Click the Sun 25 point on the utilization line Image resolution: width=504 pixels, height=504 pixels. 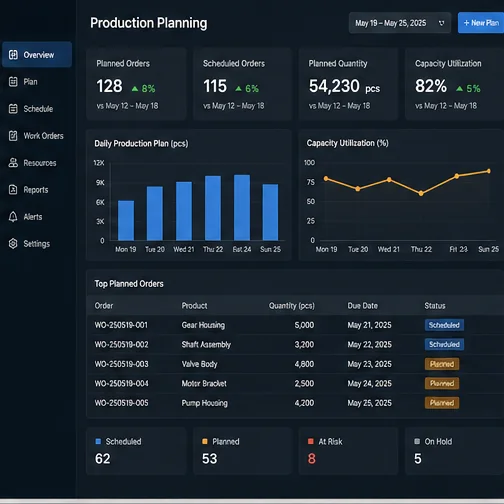tap(489, 171)
